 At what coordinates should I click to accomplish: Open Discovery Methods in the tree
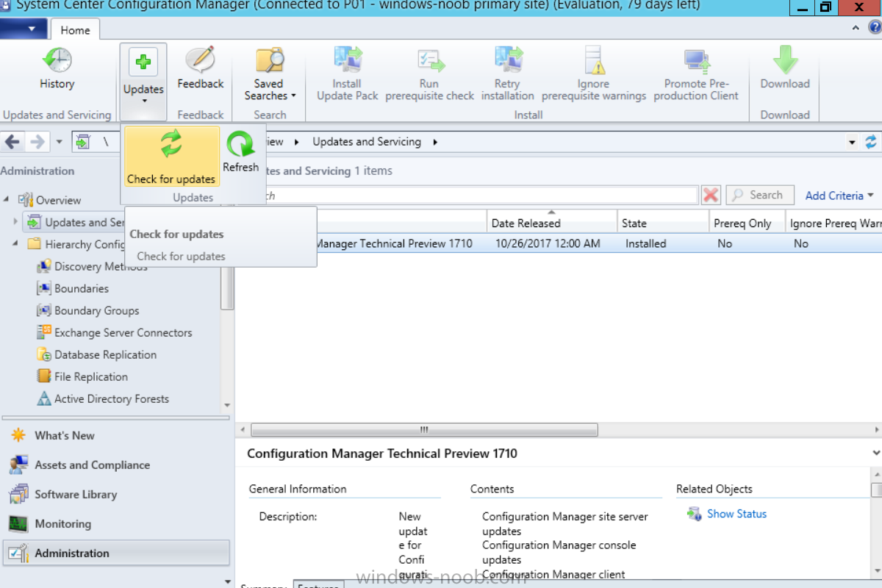coord(93,266)
